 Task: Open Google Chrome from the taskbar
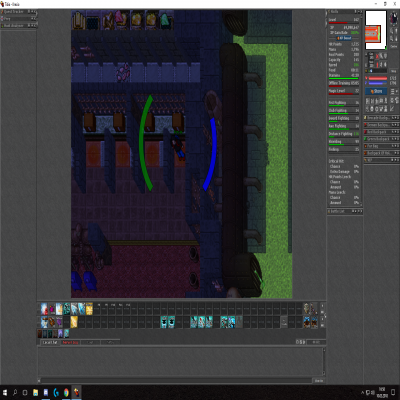pyautogui.click(x=66, y=392)
